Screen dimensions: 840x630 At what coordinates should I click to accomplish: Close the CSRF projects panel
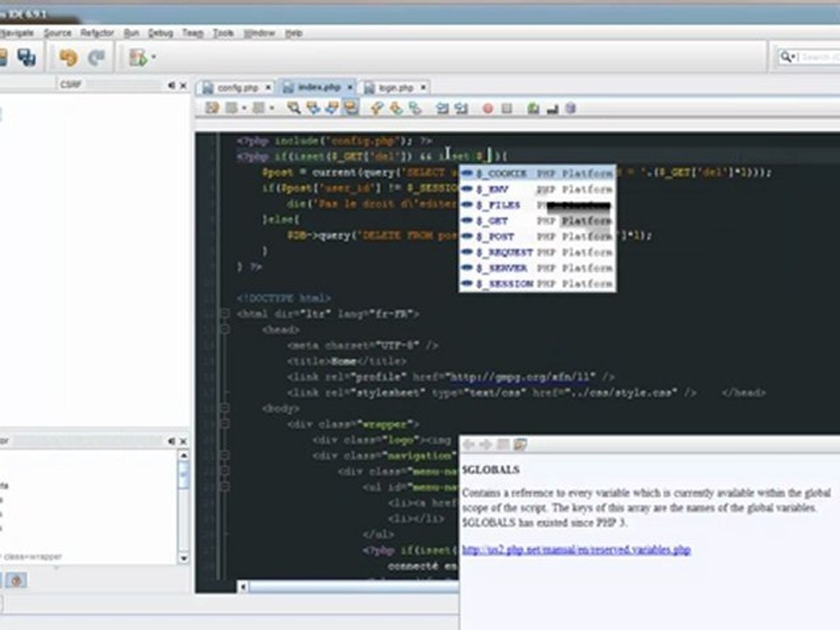[x=183, y=85]
